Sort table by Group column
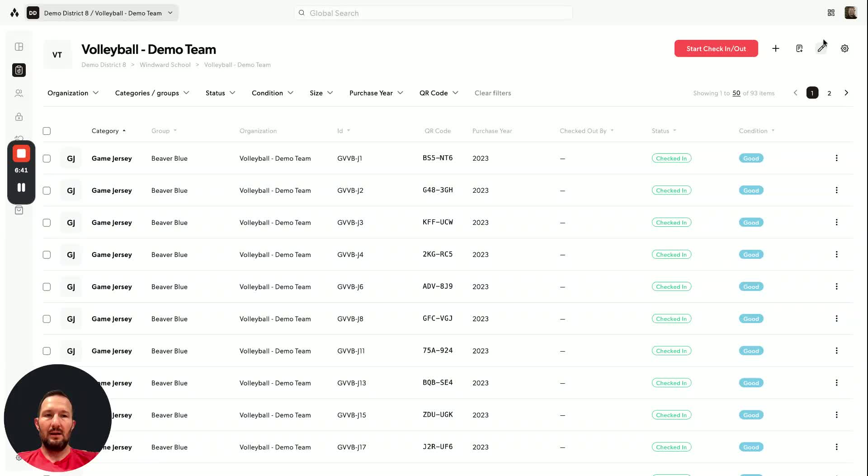This screenshot has height=476, width=868. pyautogui.click(x=164, y=131)
